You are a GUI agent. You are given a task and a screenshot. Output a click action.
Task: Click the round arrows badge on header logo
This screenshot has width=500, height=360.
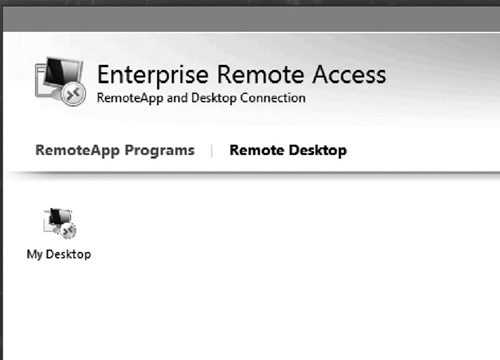point(73,94)
